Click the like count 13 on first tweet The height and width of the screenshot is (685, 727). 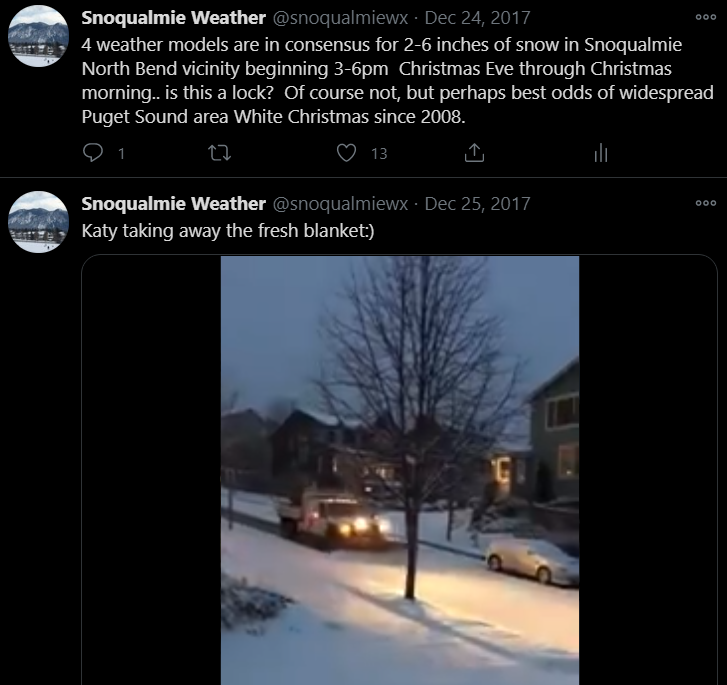coord(379,154)
